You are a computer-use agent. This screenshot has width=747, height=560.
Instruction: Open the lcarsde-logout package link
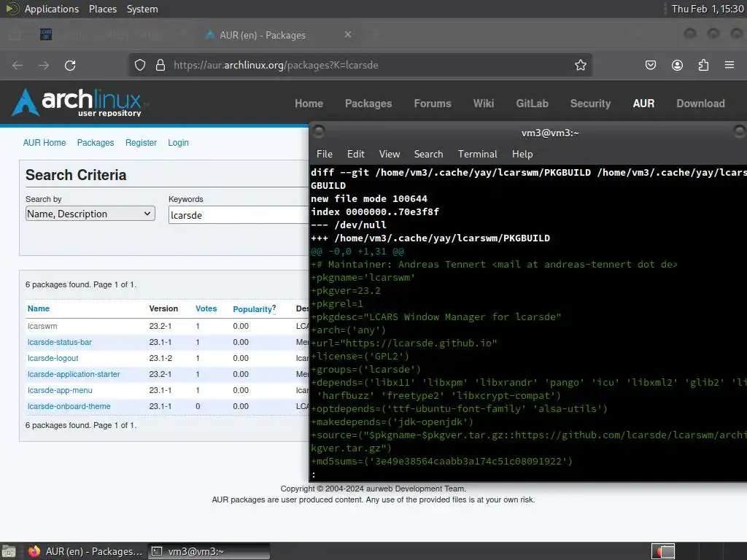53,358
